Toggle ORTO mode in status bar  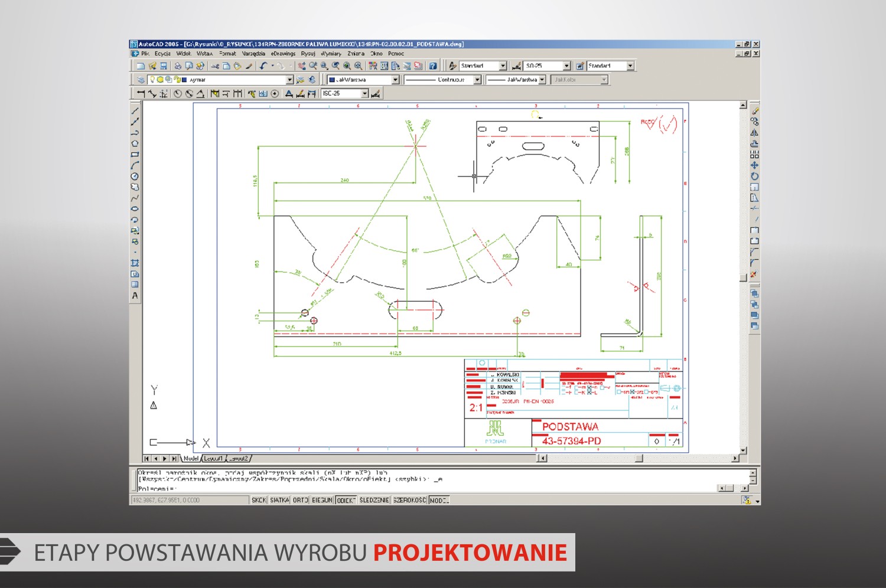coord(300,500)
